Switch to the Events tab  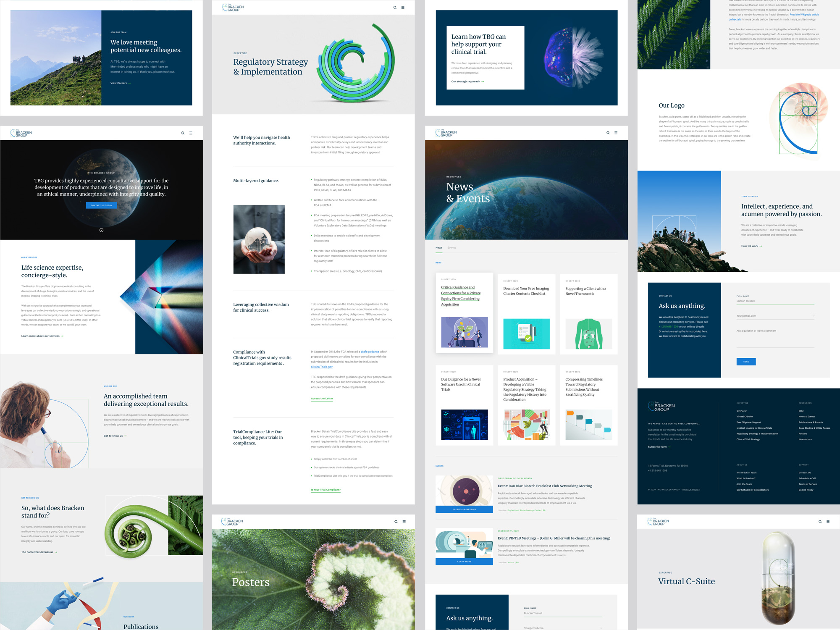point(451,248)
